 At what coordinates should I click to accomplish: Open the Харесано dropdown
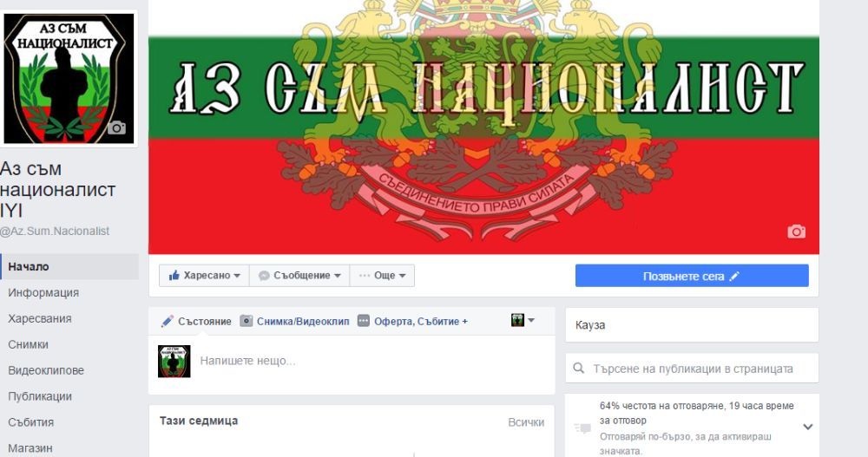coord(204,275)
